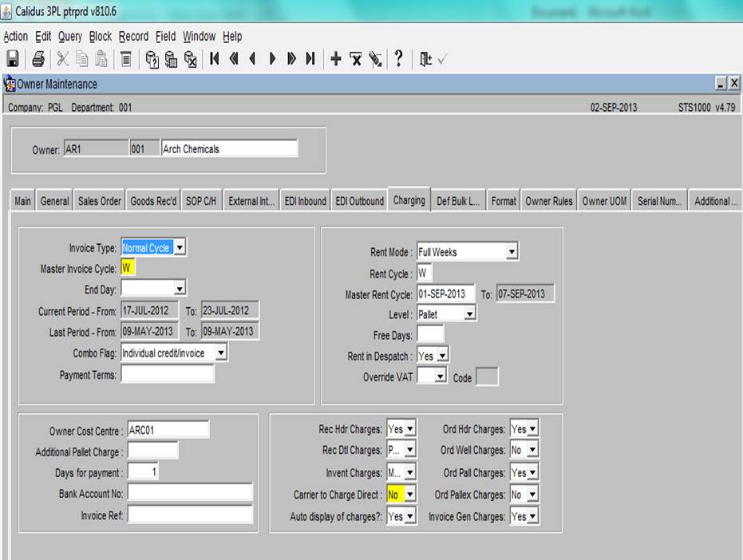This screenshot has height=560, width=743.
Task: Click the Save floppy disk icon
Action: coord(12,59)
